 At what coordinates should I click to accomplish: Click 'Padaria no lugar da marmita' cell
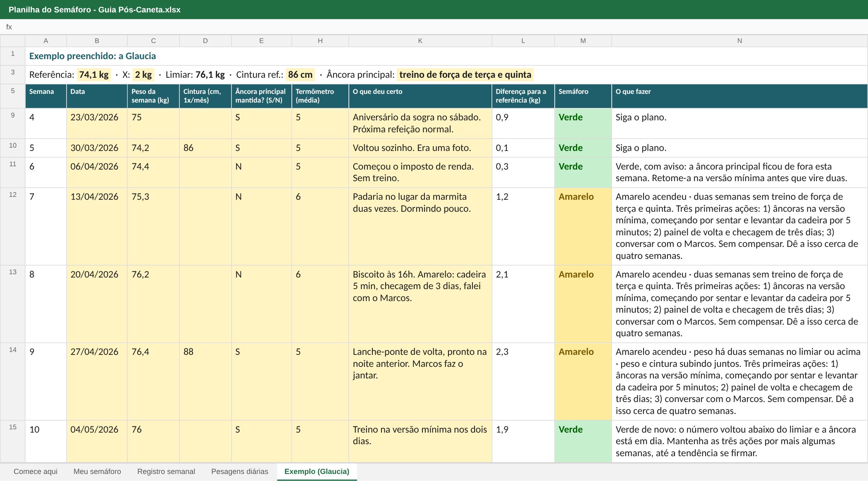420,227
